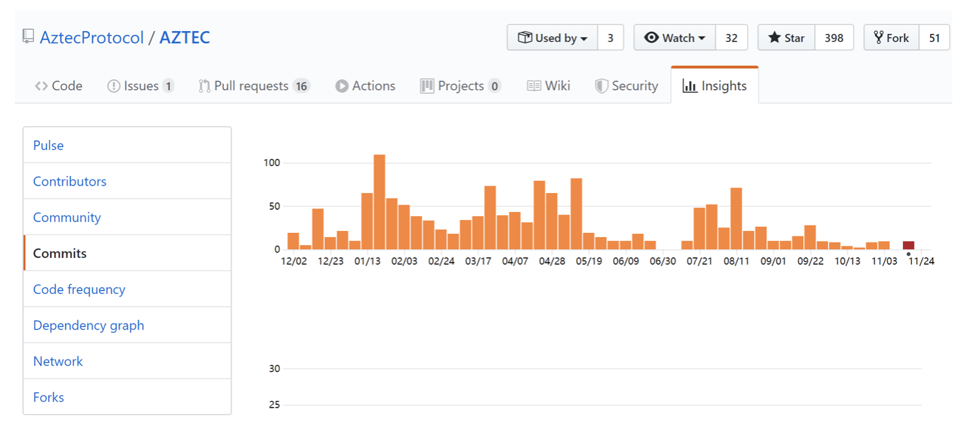The height and width of the screenshot is (432, 980).
Task: Switch to the Issues tab
Action: [141, 86]
